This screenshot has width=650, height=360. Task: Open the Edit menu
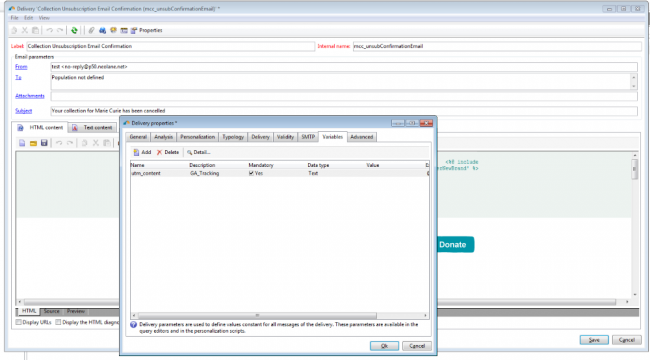28,18
